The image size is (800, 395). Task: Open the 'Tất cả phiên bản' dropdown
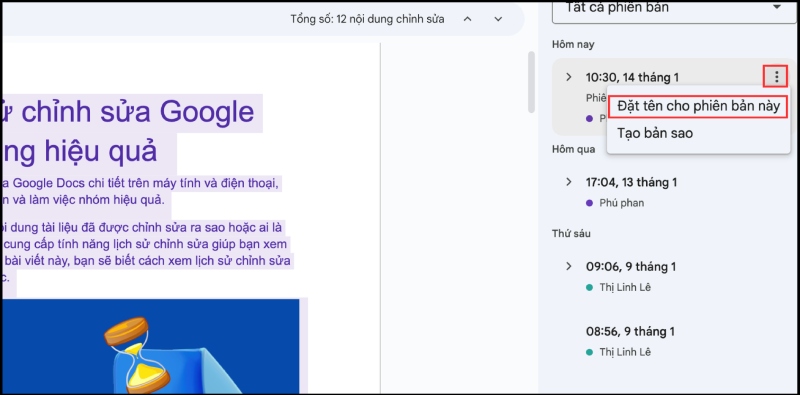[x=674, y=9]
